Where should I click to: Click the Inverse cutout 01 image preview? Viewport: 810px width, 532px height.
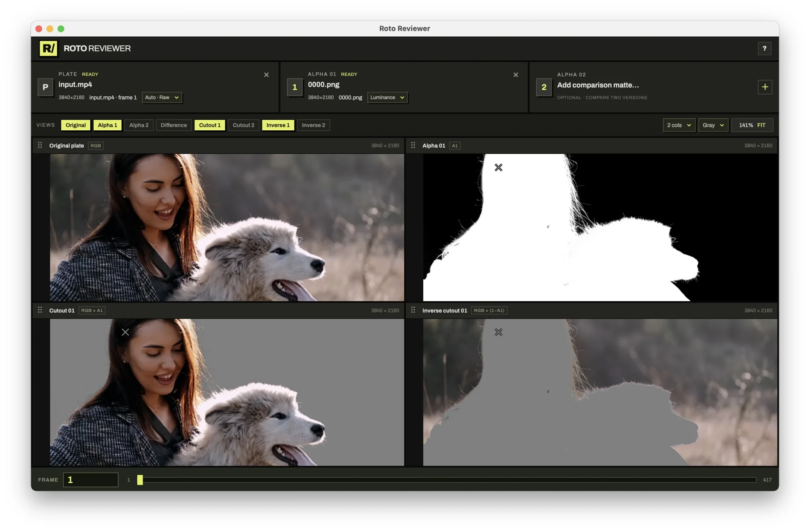(x=600, y=392)
